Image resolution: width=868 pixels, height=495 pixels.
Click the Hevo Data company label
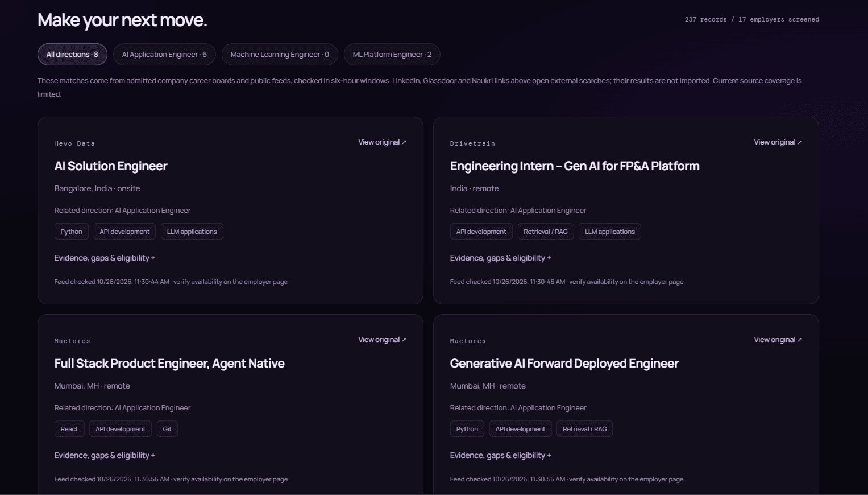pyautogui.click(x=74, y=143)
